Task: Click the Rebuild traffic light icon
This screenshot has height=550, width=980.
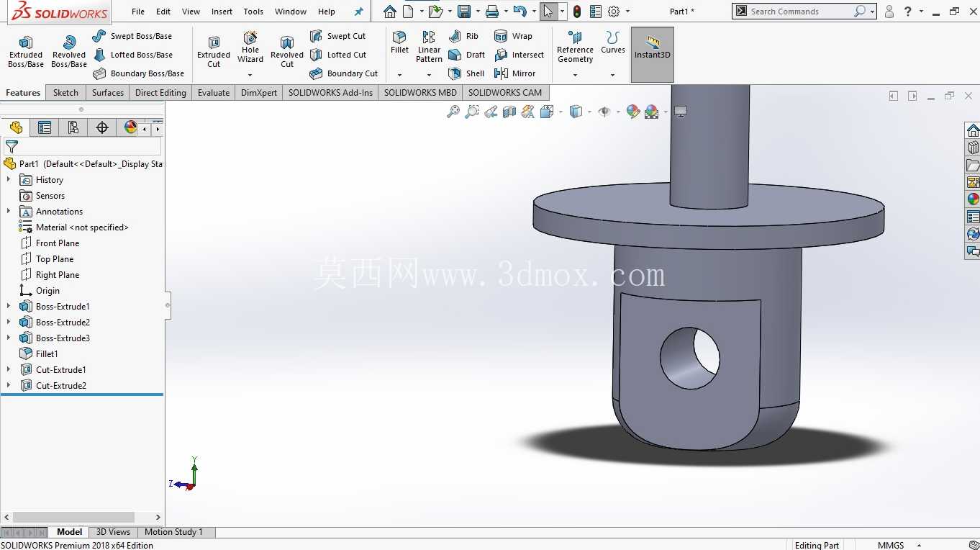Action: click(x=577, y=12)
